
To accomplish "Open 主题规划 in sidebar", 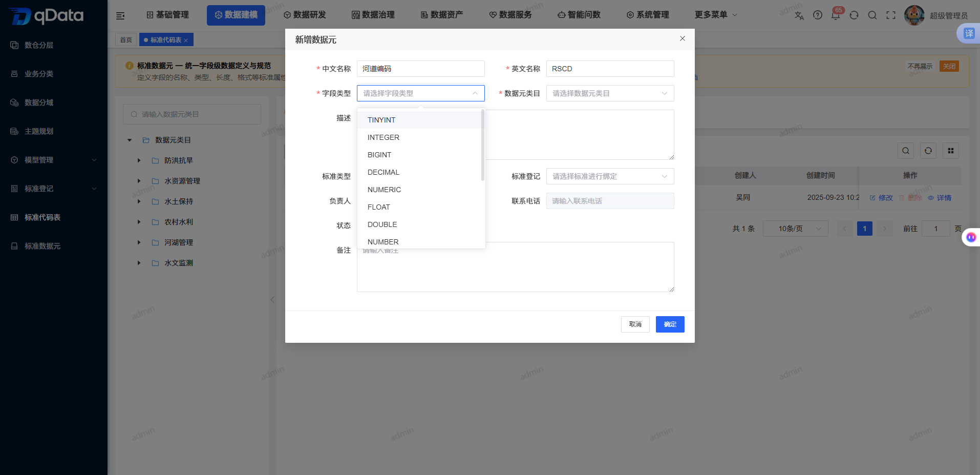I will 39,131.
